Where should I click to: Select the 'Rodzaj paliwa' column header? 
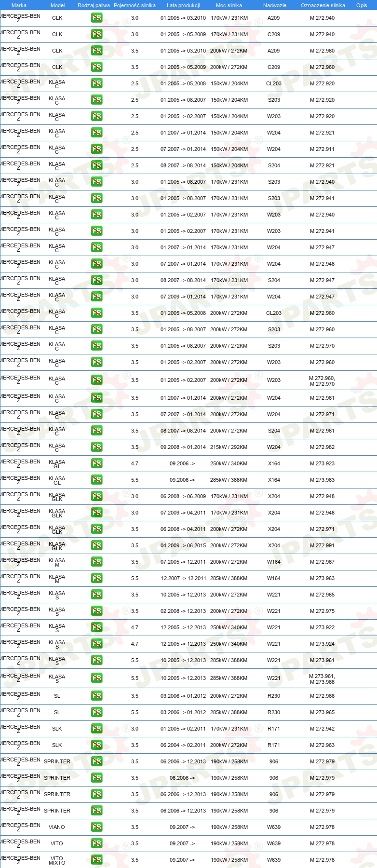coord(94,5)
